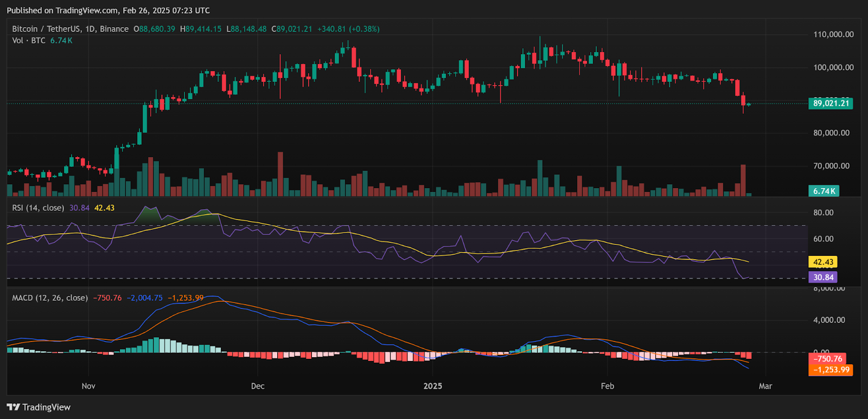The width and height of the screenshot is (868, 419).
Task: Click the orange −1,253.99 MACD axis label
Action: pos(831,370)
